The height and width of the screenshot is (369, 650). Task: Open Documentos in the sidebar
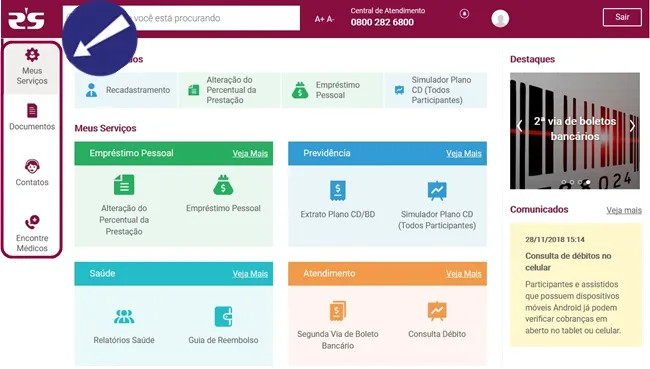(32, 117)
